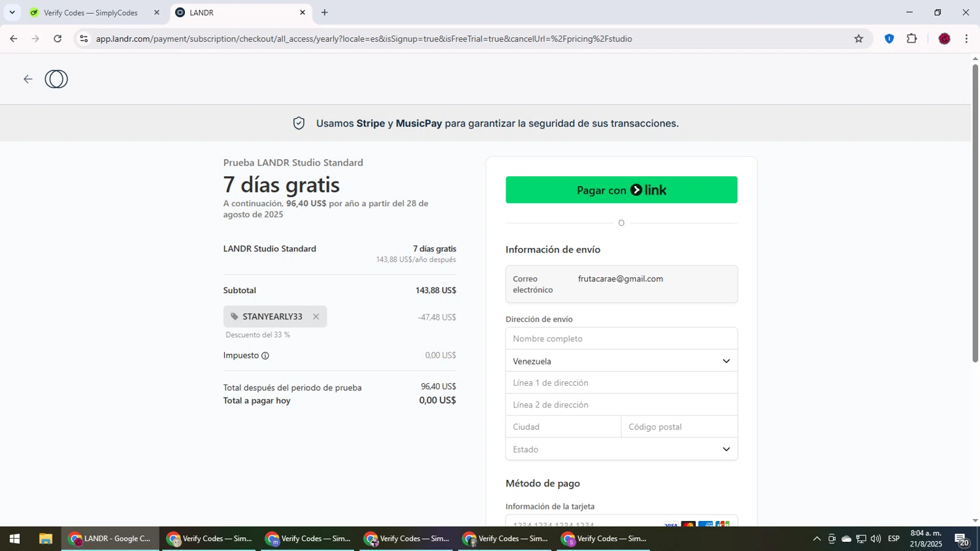This screenshot has width=980, height=551.
Task: Click the Línea 1 de dirección field
Action: (621, 383)
